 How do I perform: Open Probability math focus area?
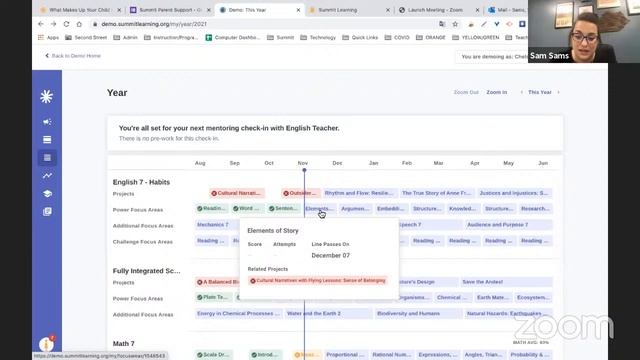point(530,355)
